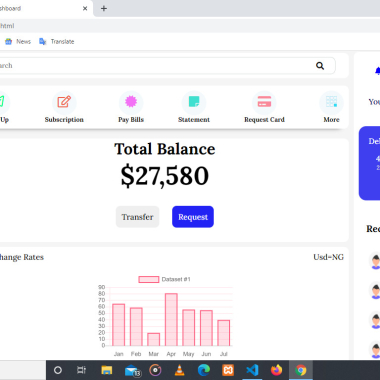
Task: Open the Subscription quick action icon
Action: [64, 102]
